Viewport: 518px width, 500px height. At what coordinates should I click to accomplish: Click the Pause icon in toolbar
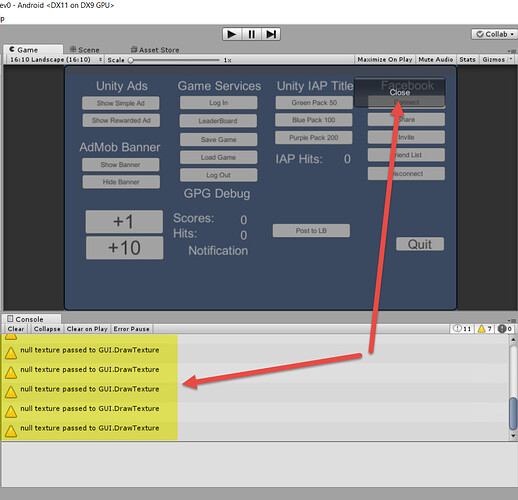pos(252,34)
